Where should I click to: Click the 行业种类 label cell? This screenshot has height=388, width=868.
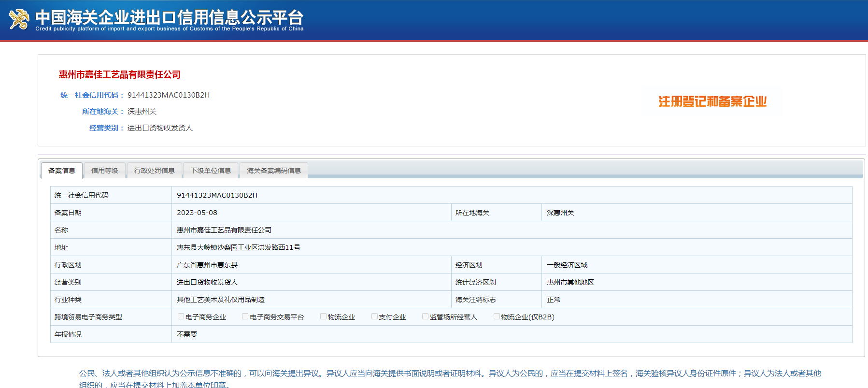pos(111,300)
